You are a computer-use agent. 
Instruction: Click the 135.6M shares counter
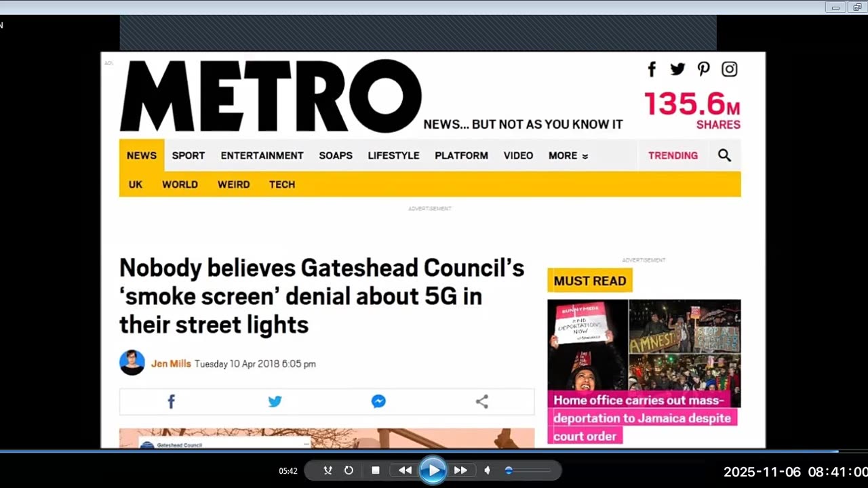(x=692, y=110)
